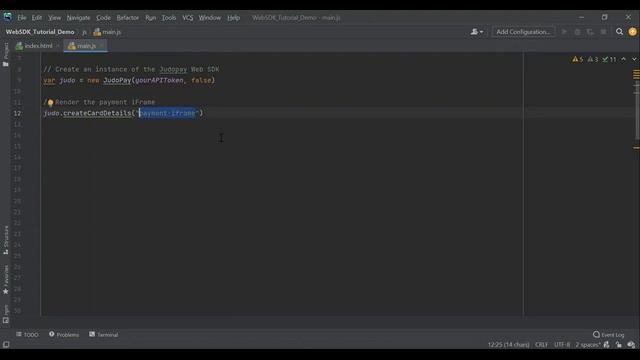The height and width of the screenshot is (360, 640).
Task: Click the js folder breadcrumb
Action: click(x=84, y=32)
